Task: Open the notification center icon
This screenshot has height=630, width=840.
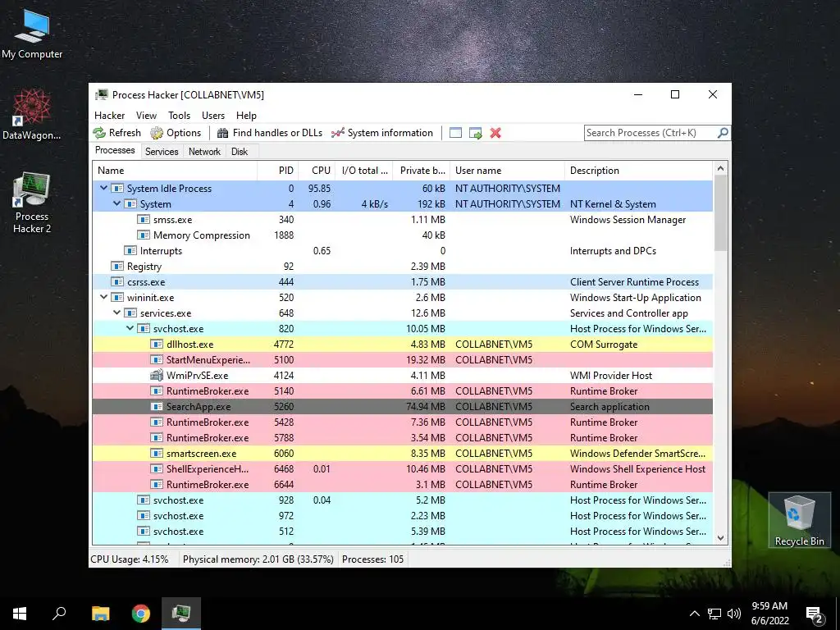Action: click(815, 614)
